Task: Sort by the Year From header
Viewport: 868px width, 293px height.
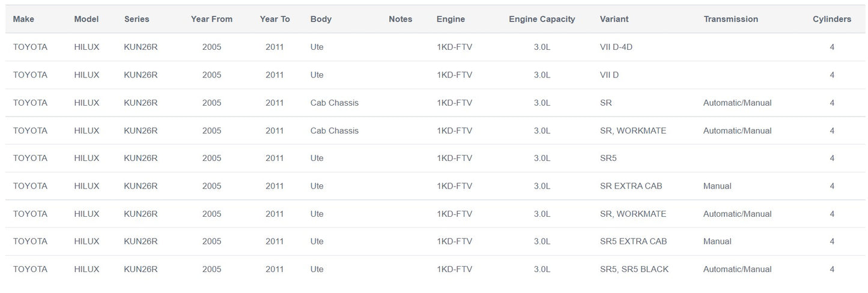Action: tap(211, 19)
